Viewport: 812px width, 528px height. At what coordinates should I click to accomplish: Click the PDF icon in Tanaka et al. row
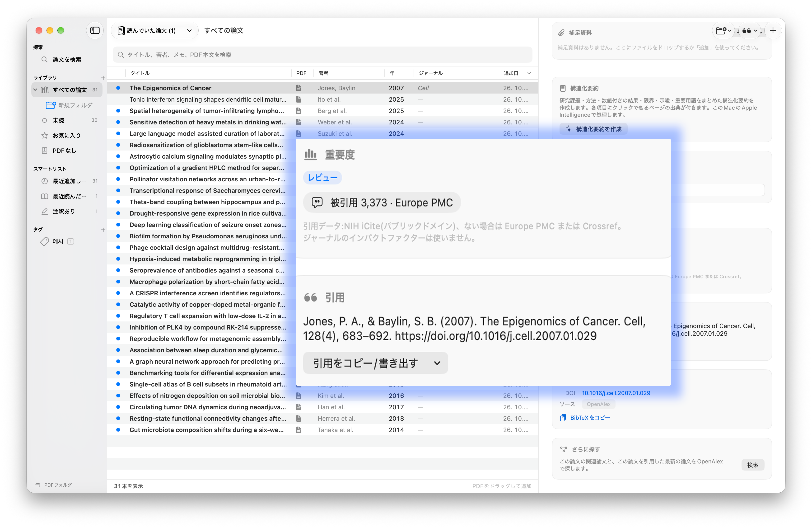299,430
